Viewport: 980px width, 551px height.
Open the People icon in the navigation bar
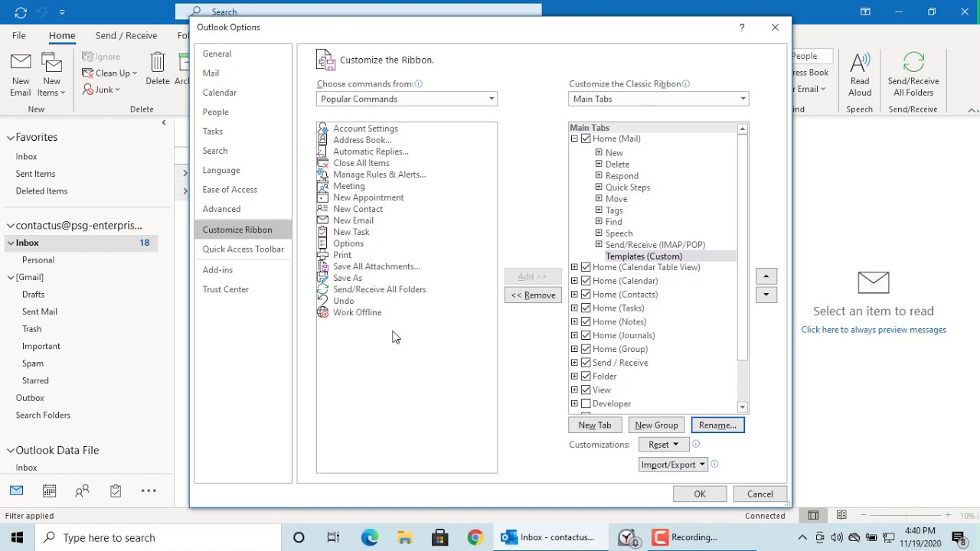[82, 491]
